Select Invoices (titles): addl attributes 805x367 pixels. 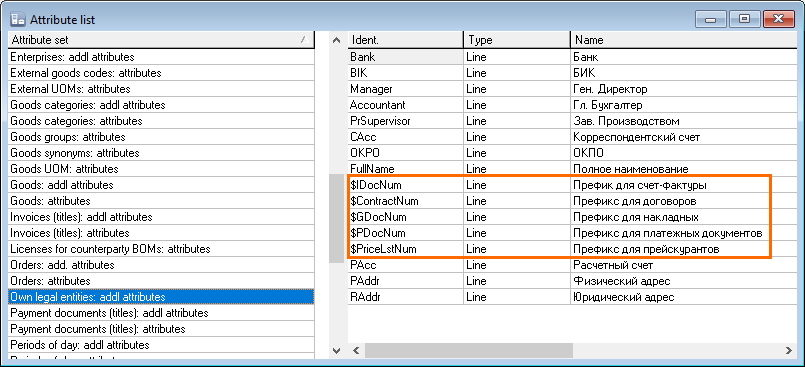point(161,217)
